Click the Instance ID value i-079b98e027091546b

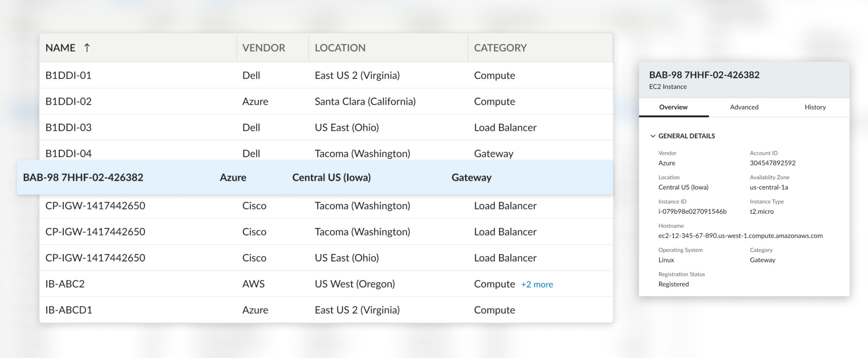click(692, 212)
